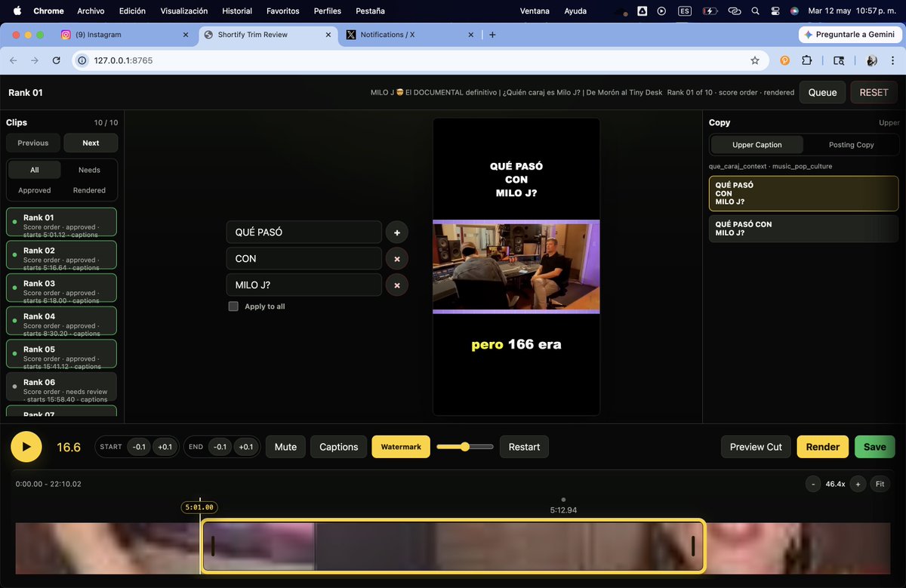Viewport: 906px width, 588px height.
Task: Nudge END by +0.1
Action: [x=246, y=447]
